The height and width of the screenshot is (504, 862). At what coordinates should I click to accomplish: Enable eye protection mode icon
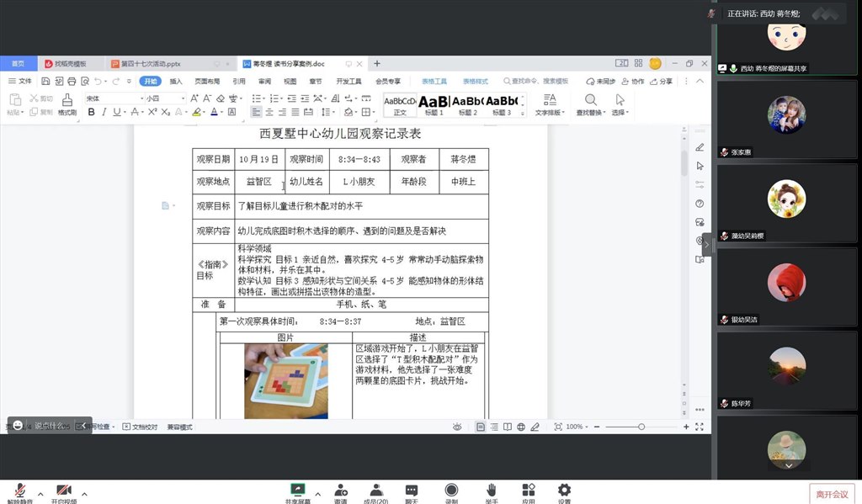tap(457, 427)
